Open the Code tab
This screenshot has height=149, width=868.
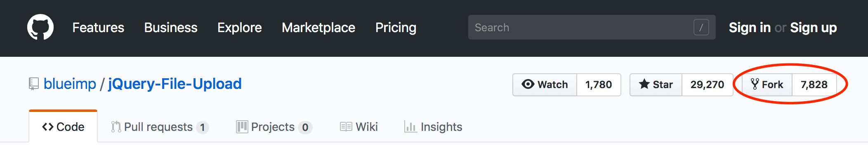[x=63, y=127]
